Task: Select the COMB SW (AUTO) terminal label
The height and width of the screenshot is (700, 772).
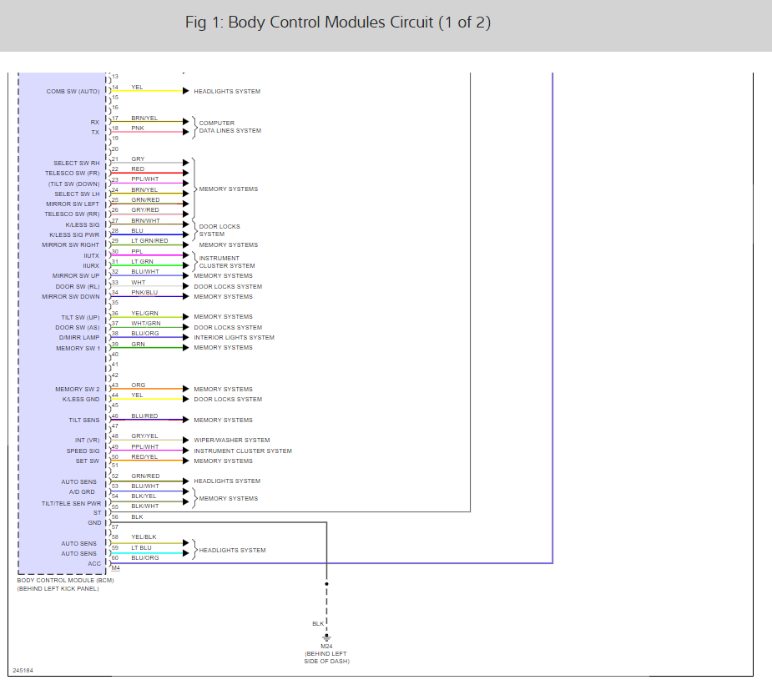Action: point(73,92)
